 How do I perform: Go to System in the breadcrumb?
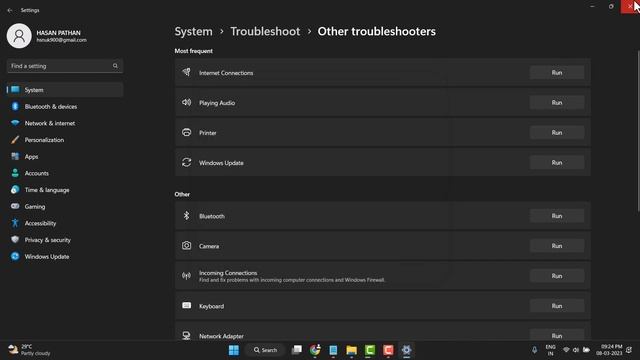tap(193, 31)
